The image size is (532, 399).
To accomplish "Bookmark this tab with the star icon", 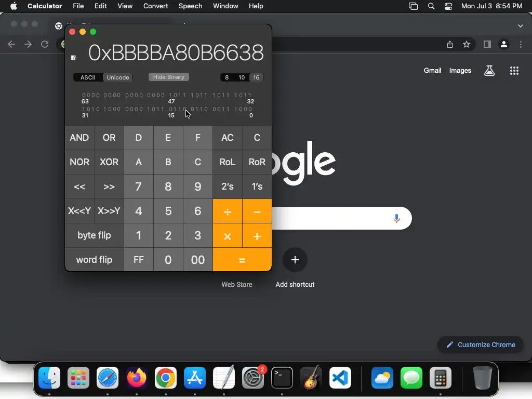I will [x=467, y=44].
